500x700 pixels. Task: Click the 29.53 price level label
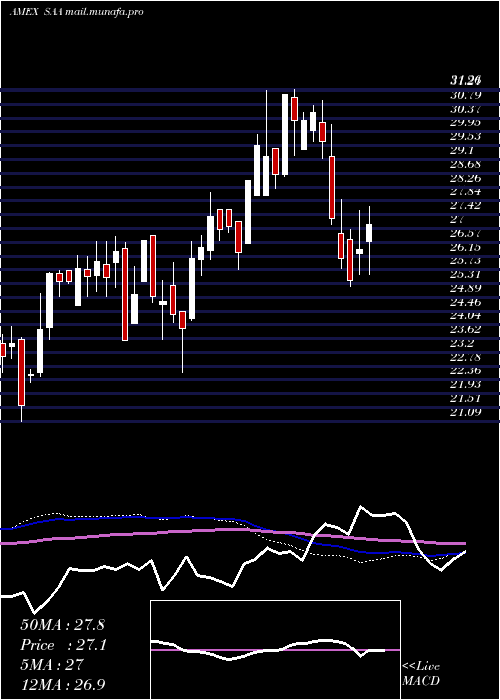(x=465, y=137)
